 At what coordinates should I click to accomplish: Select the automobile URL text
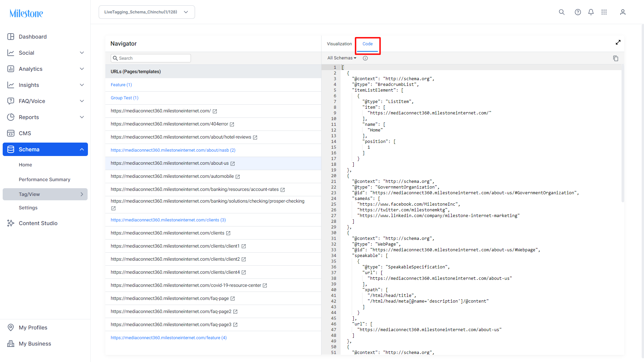[172, 176]
